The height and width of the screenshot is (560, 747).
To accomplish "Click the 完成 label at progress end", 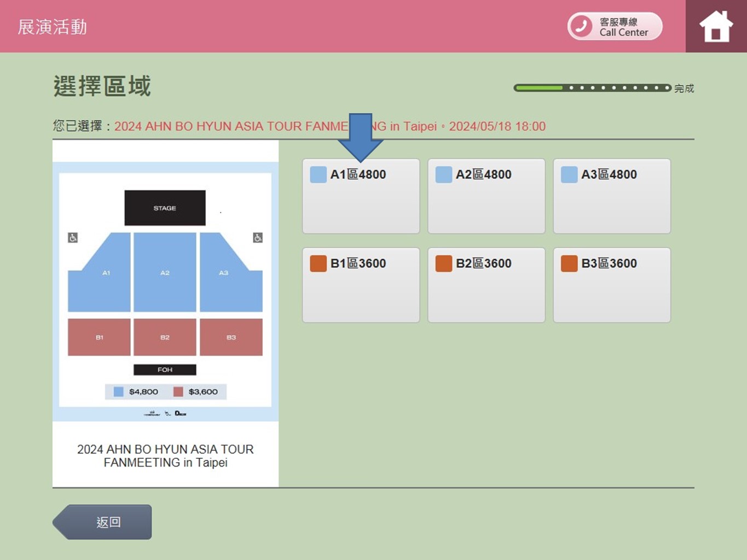I will pos(684,88).
